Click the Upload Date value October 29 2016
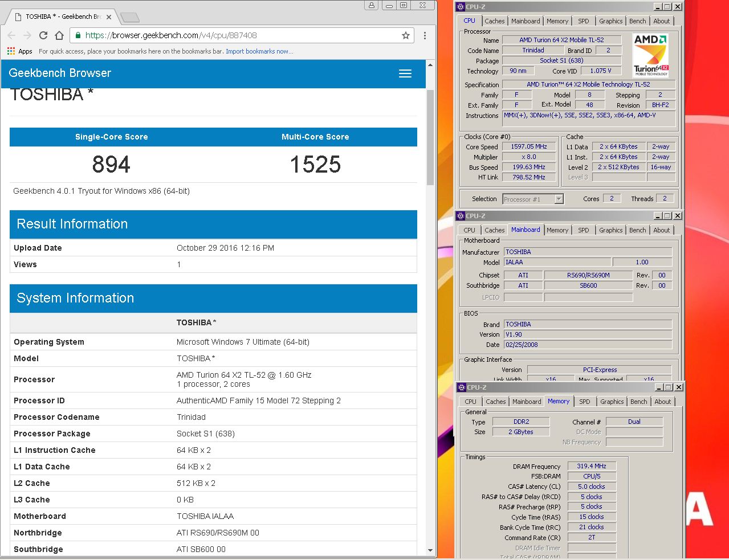The width and height of the screenshot is (729, 560). (x=225, y=248)
